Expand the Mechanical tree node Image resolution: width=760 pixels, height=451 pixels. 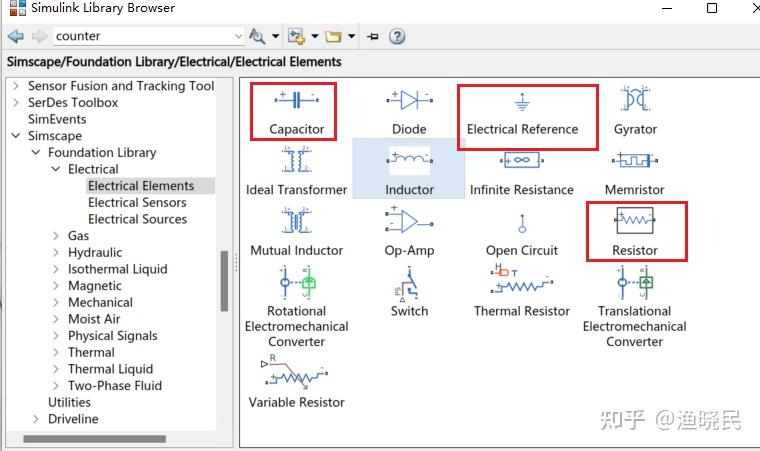coord(56,302)
